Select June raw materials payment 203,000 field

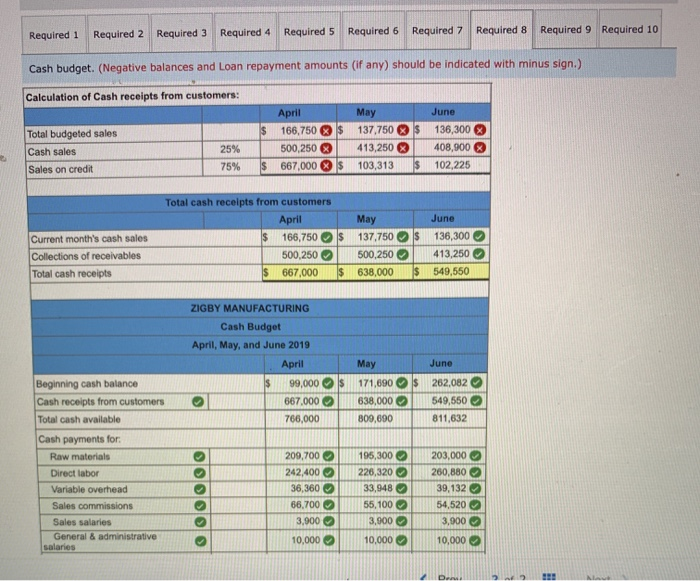click(x=449, y=456)
